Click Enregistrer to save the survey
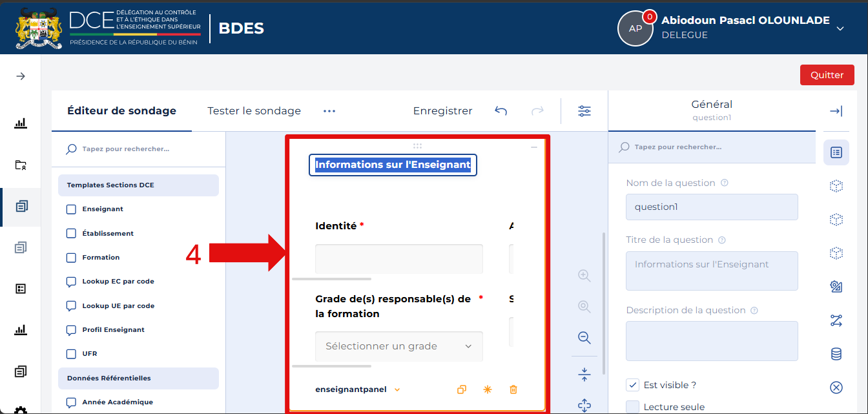868x414 pixels. tap(442, 111)
